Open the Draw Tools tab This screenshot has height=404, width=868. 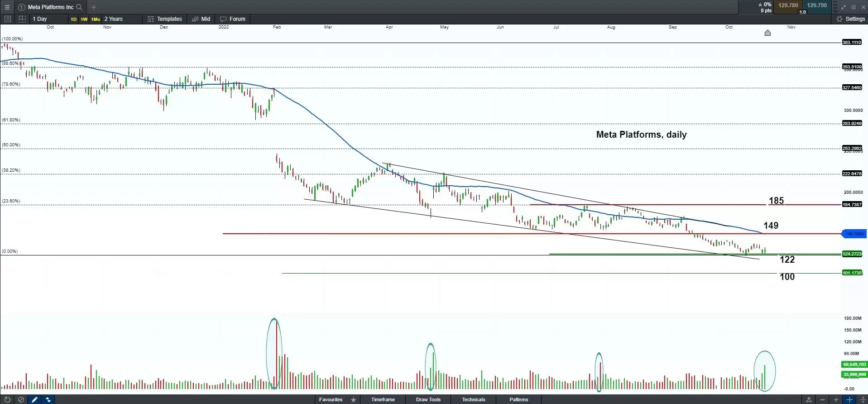click(x=428, y=399)
